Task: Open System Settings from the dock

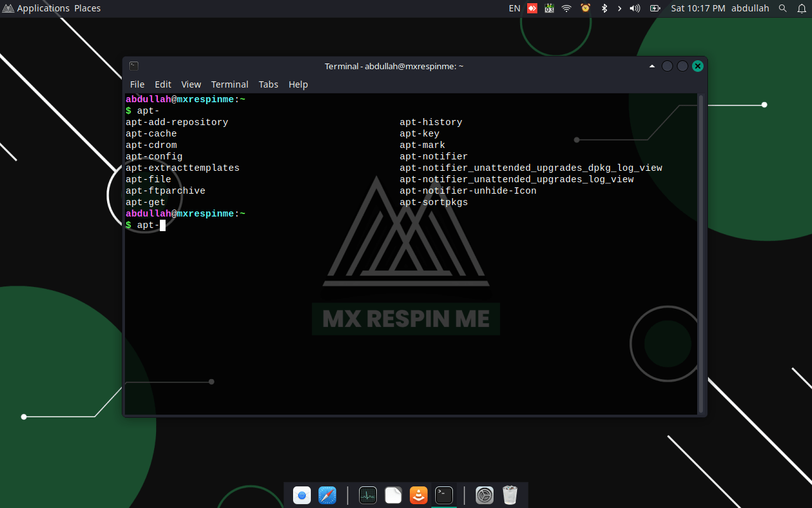Action: 485,495
